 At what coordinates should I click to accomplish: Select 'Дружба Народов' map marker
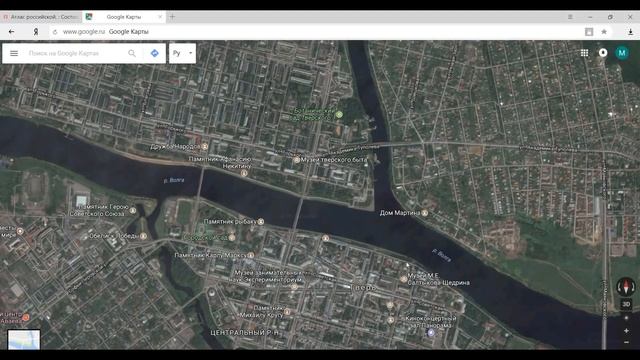click(205, 147)
